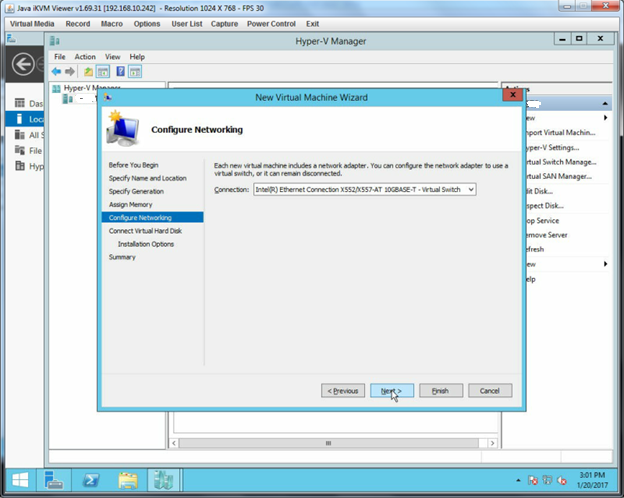Select the Summary wizard step
The height and width of the screenshot is (498, 624).
pyautogui.click(x=122, y=257)
